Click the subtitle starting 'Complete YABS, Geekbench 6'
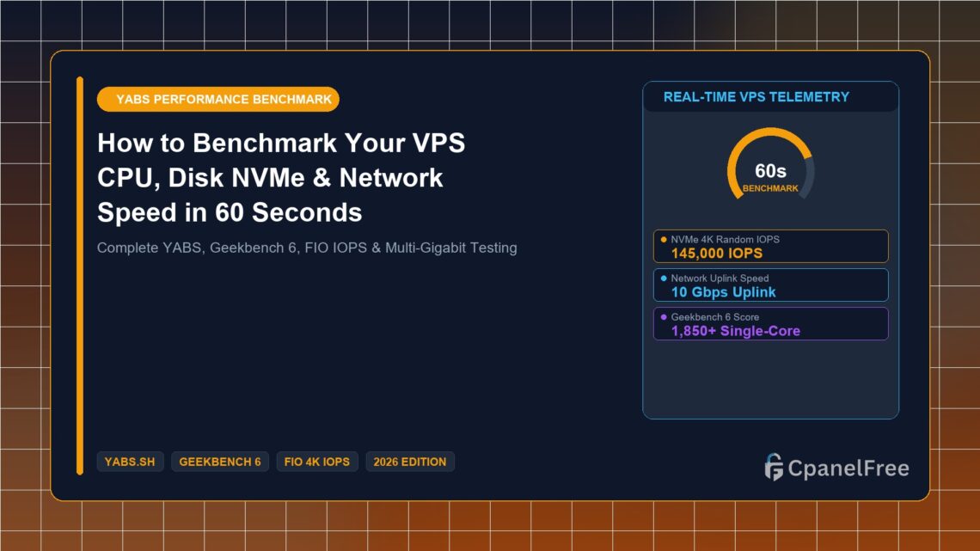 307,248
